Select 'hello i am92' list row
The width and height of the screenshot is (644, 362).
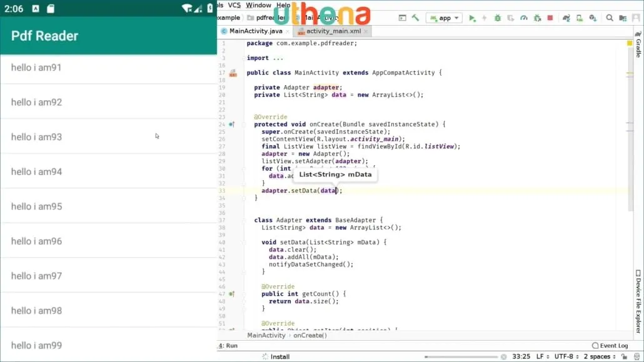point(108,102)
